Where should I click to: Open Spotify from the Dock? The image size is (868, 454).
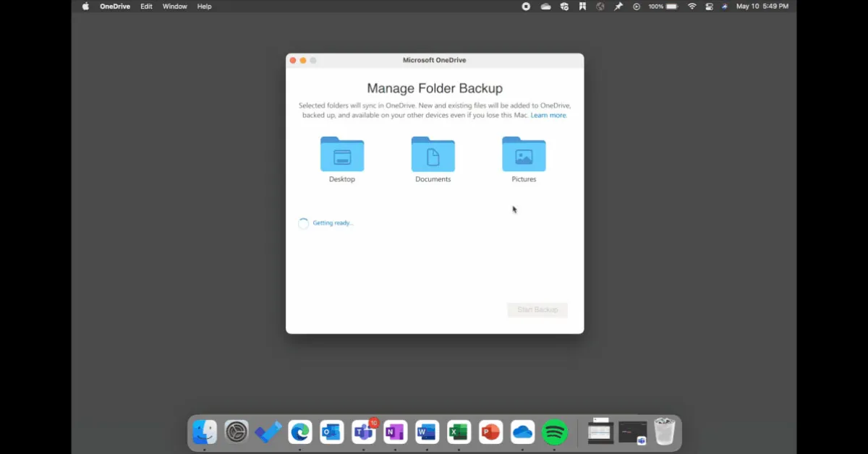click(555, 432)
